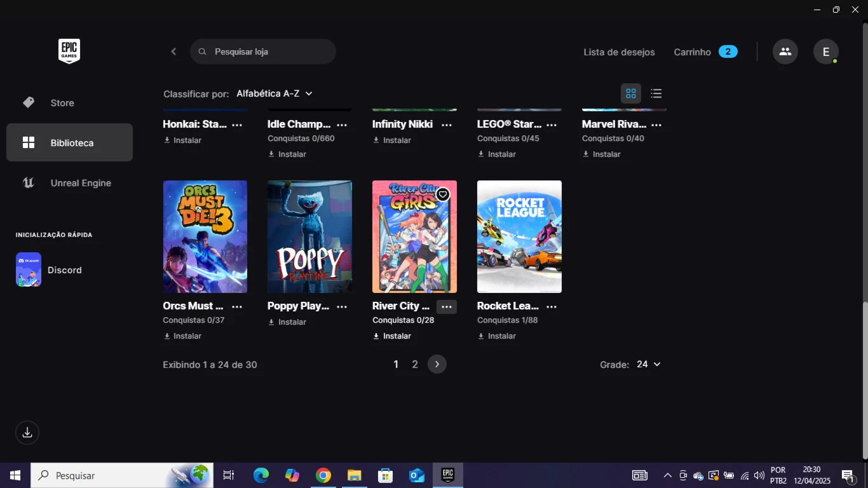868x488 pixels.
Task: Open options menu for Poppy Playtime
Action: [342, 307]
